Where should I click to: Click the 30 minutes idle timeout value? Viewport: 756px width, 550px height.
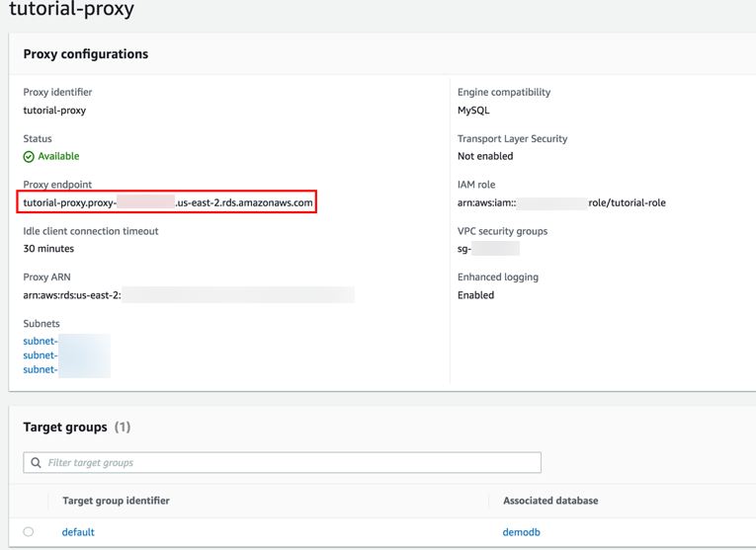click(x=48, y=249)
